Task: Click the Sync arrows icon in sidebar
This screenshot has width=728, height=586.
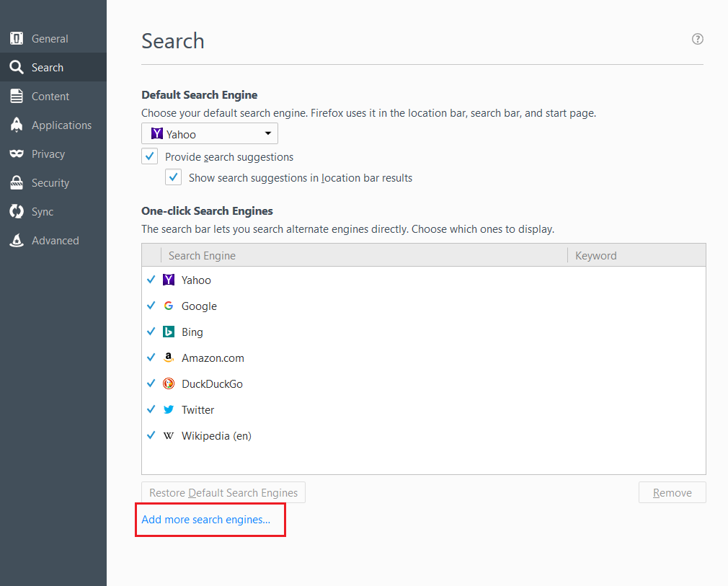Action: (17, 211)
